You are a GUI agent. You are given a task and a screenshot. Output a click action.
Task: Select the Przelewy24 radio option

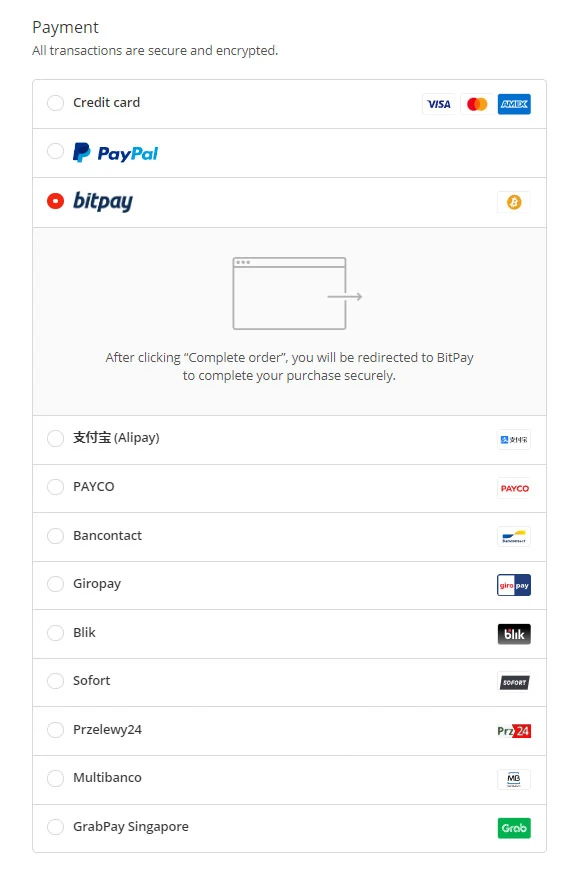pos(56,730)
